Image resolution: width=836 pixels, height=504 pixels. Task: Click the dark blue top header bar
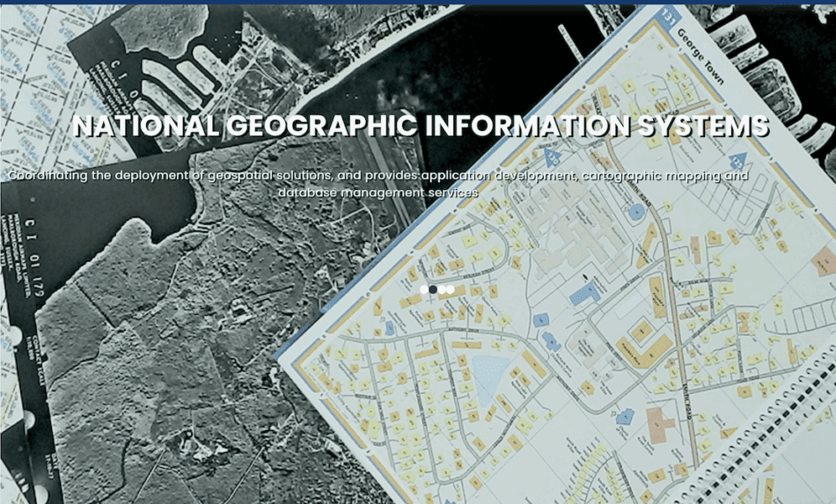click(x=418, y=3)
